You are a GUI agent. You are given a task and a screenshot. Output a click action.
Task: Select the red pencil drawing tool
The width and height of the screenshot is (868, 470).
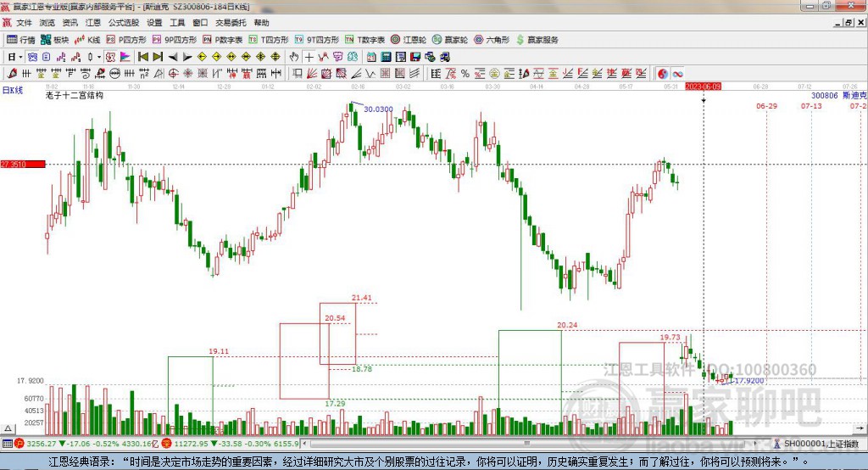point(13,73)
